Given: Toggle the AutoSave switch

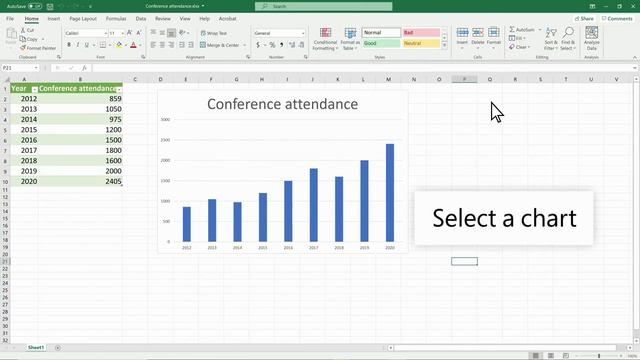Looking at the screenshot, I should pyautogui.click(x=35, y=7).
